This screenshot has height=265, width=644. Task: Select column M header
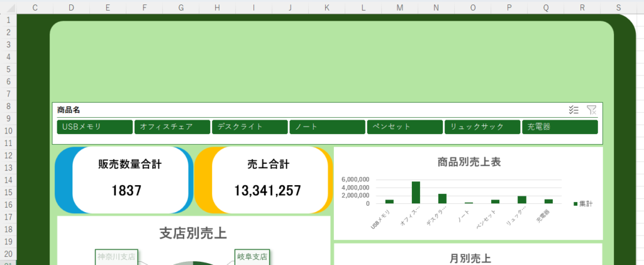[x=400, y=8]
